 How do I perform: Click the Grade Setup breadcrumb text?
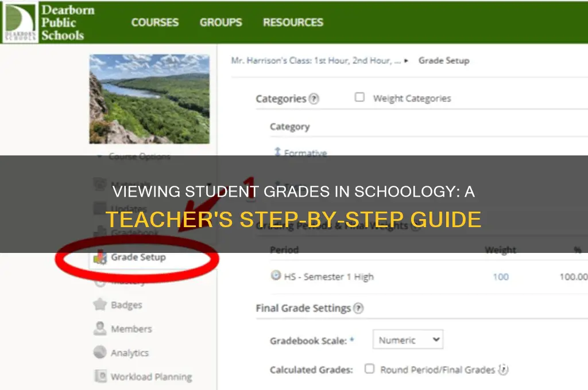[444, 61]
